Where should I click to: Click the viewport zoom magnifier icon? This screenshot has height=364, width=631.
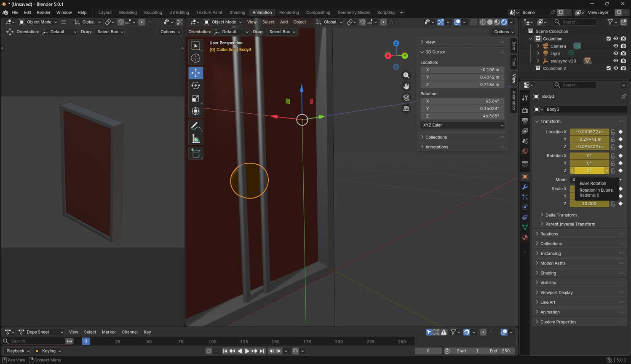406,75
